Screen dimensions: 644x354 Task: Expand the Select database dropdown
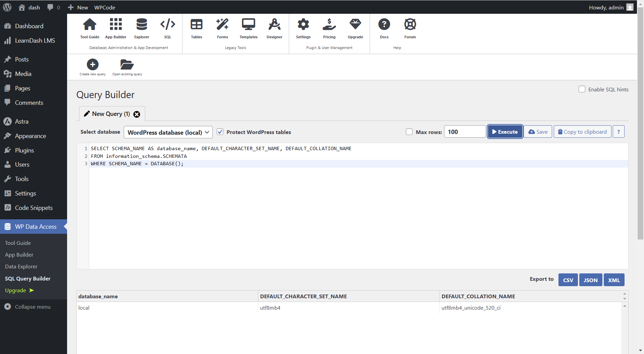coord(168,132)
